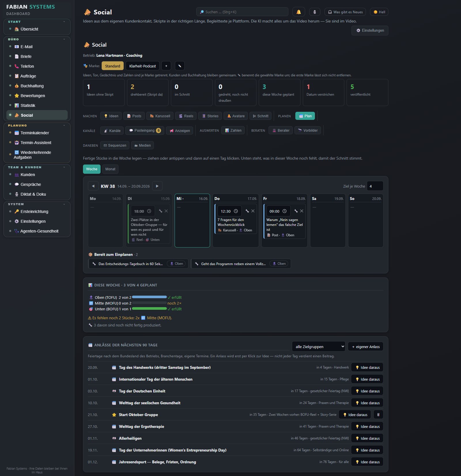
Task: Select the Klarheit-Podcast brand
Action: (142, 66)
